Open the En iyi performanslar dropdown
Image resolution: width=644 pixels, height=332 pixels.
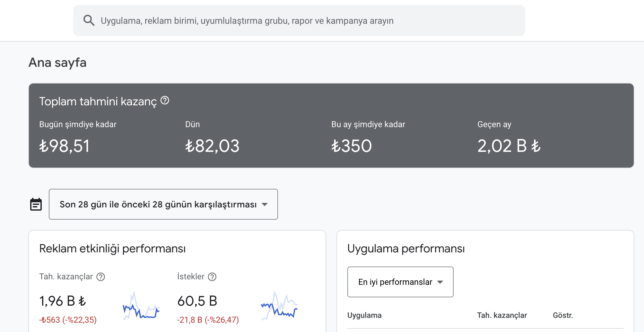[x=400, y=282]
